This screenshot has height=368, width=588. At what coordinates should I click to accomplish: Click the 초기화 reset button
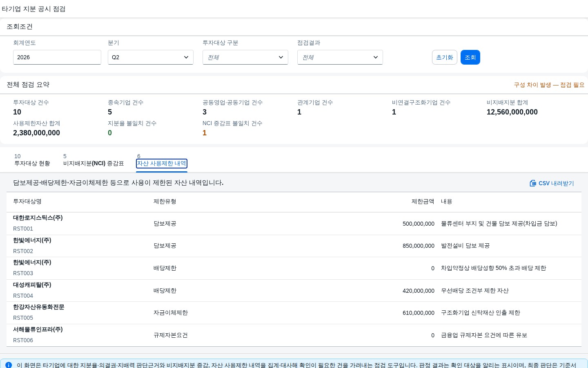[445, 57]
